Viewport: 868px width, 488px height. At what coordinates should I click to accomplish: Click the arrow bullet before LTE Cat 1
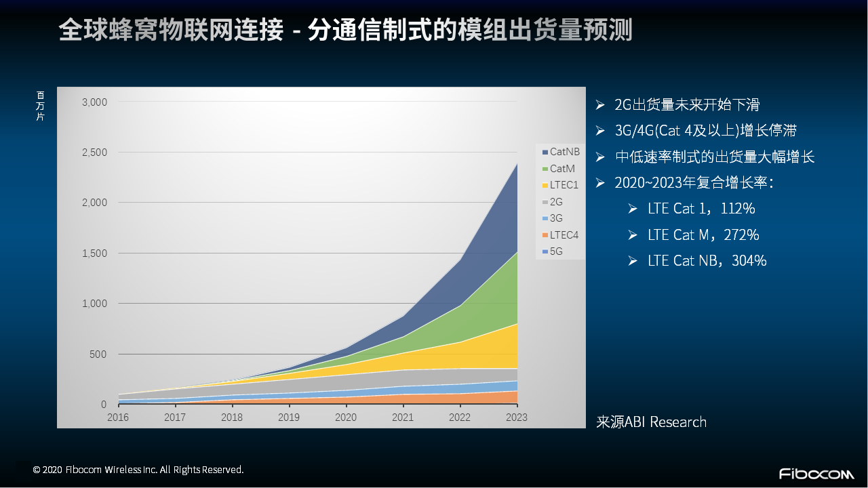tap(633, 209)
